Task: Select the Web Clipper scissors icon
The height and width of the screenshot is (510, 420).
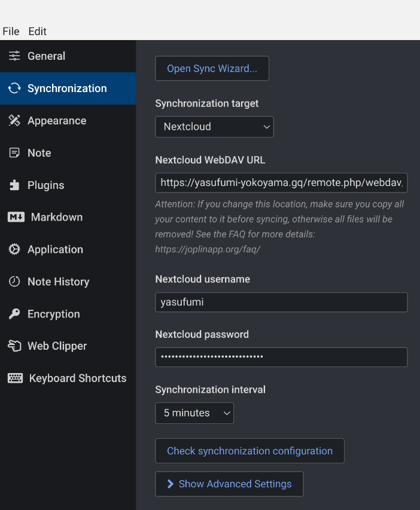Action: click(x=14, y=346)
